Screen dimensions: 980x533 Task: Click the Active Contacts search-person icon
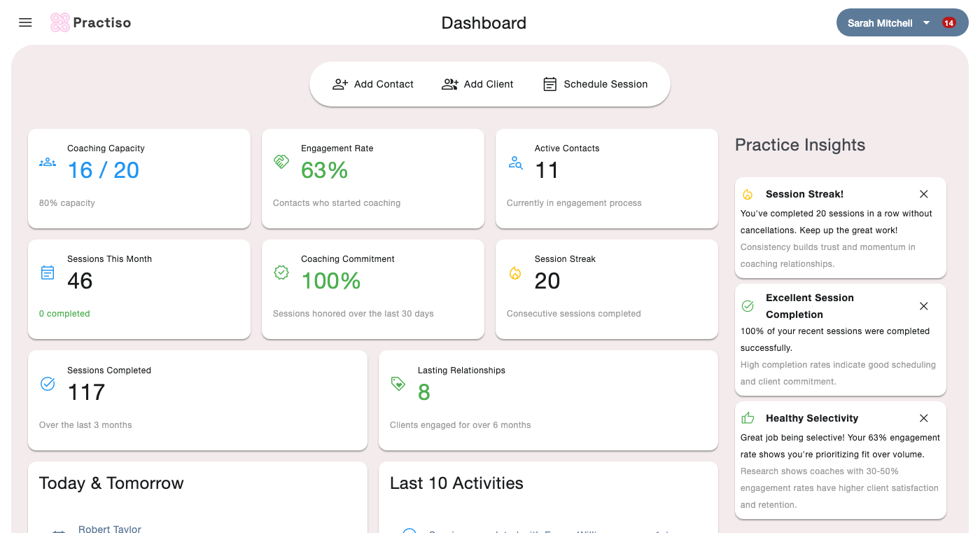click(515, 162)
